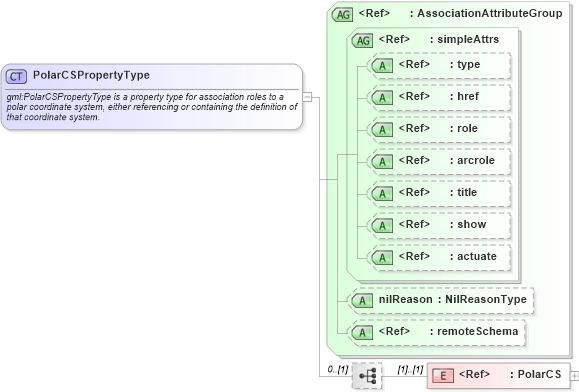The image size is (579, 392).
Task: Collapse the PolarCSPropertyType node with minus box
Action: 307,97
